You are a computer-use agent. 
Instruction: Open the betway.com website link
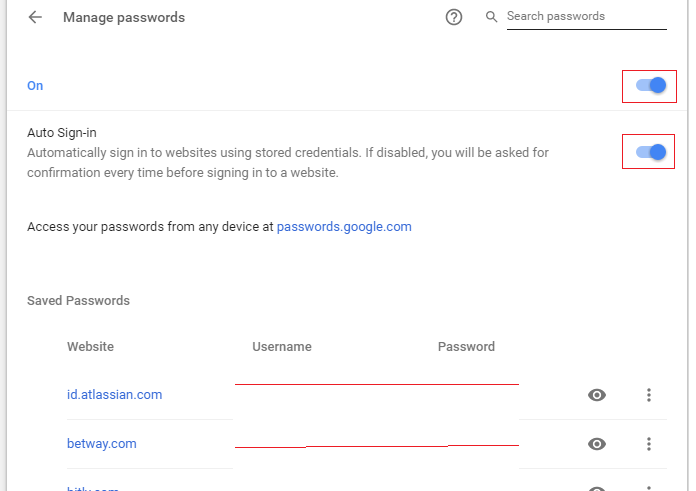point(102,443)
